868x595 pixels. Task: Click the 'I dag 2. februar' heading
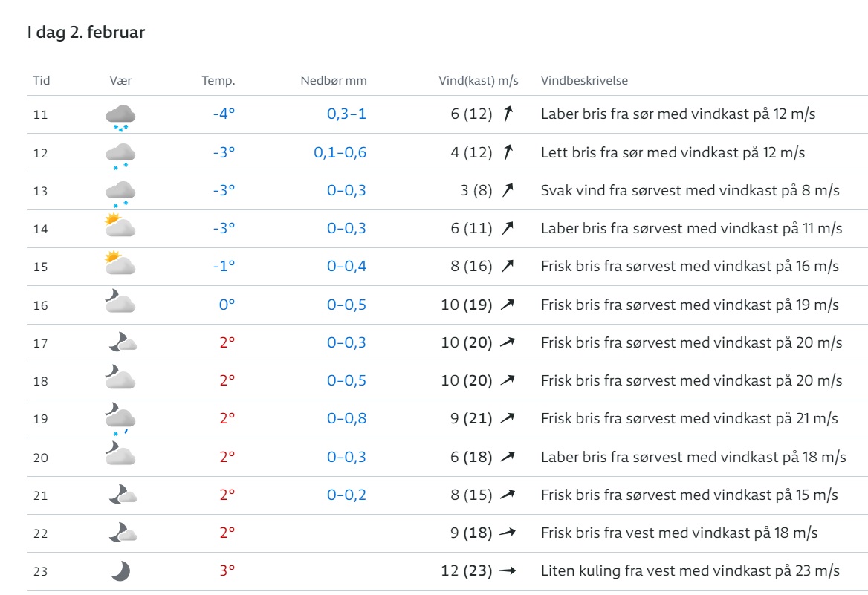tap(85, 32)
